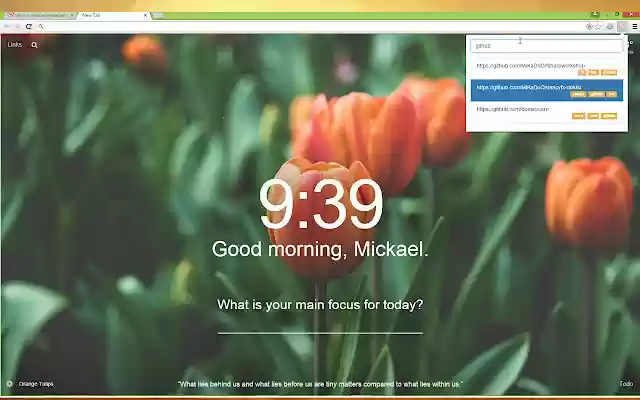Open the Links menu on the dashboard
640x400 pixels.
point(15,44)
